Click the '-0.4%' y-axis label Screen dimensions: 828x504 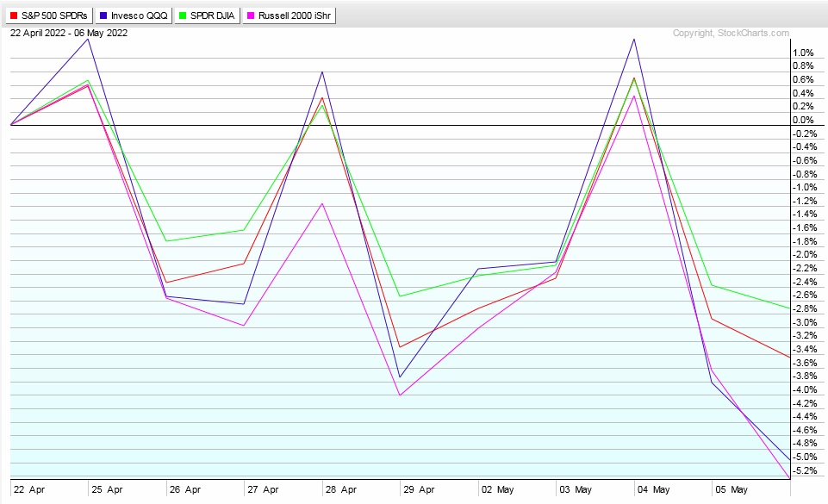click(805, 147)
